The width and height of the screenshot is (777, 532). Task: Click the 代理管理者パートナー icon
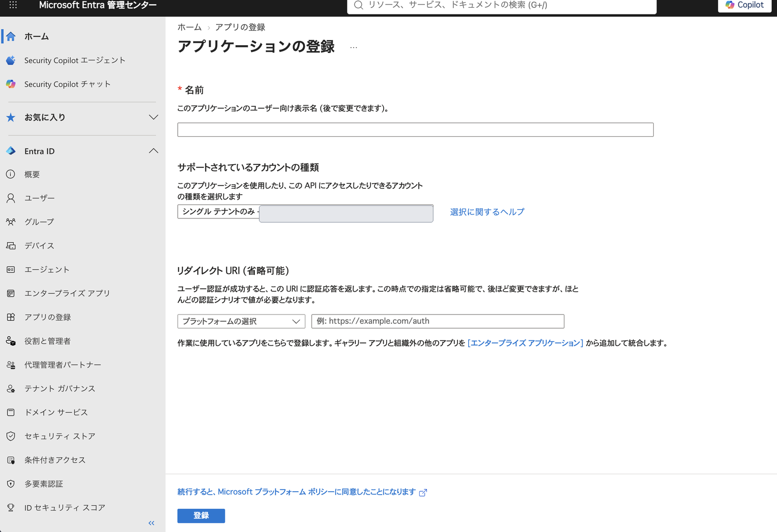(x=11, y=365)
